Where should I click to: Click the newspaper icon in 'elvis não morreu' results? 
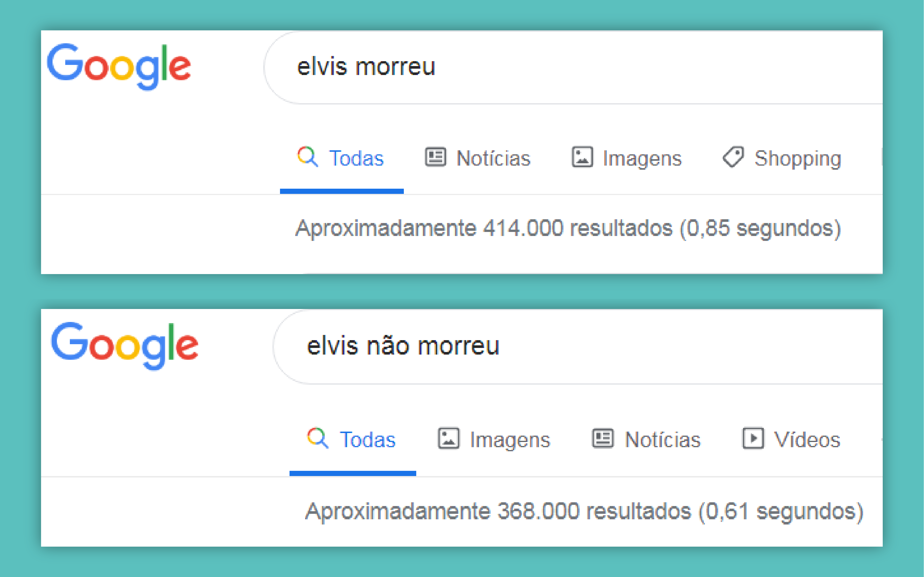603,438
